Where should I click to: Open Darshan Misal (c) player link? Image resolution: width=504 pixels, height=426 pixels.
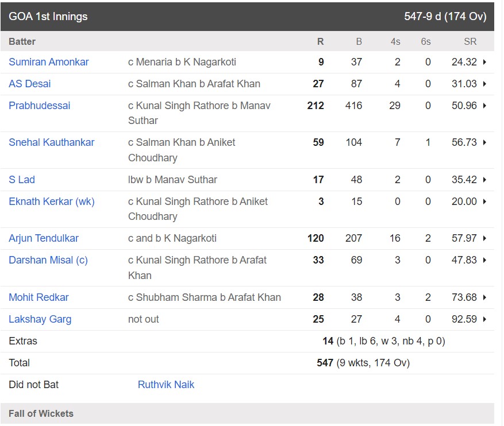(48, 260)
